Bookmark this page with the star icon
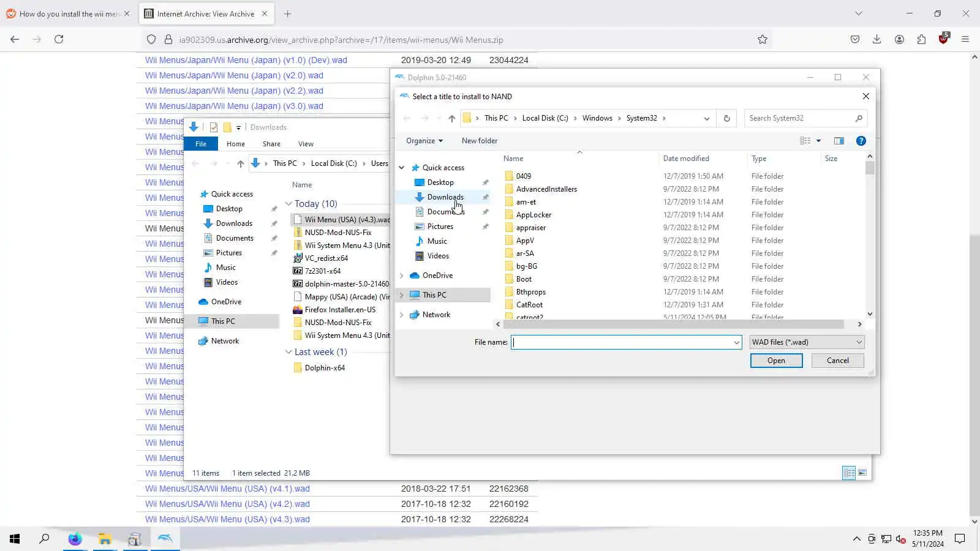 click(762, 40)
